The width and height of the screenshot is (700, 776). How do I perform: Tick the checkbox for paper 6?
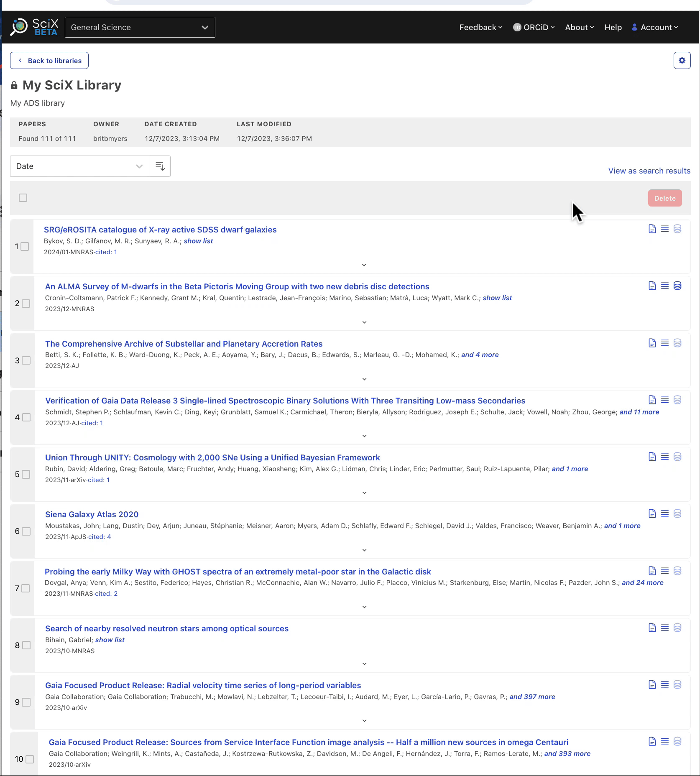26,531
